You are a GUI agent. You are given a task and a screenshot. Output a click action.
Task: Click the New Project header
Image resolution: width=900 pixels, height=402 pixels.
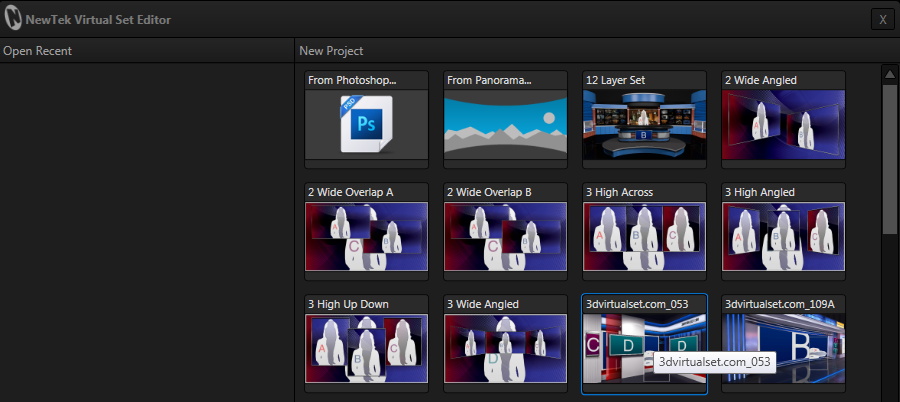point(331,51)
